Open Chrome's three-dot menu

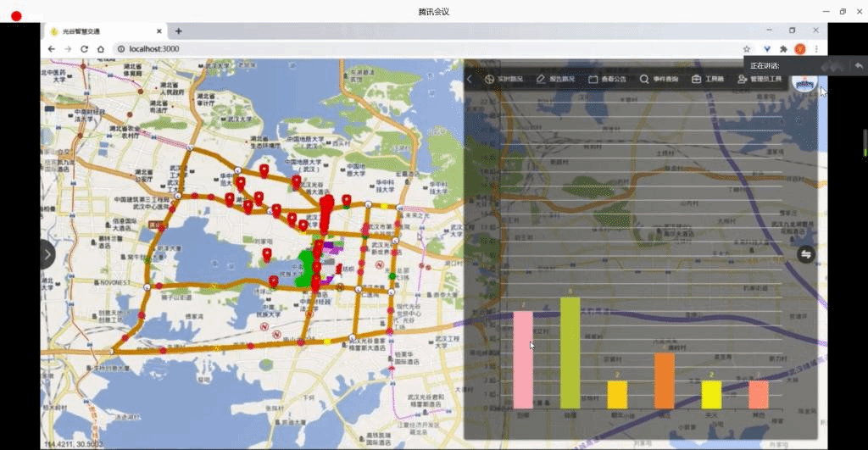click(816, 49)
